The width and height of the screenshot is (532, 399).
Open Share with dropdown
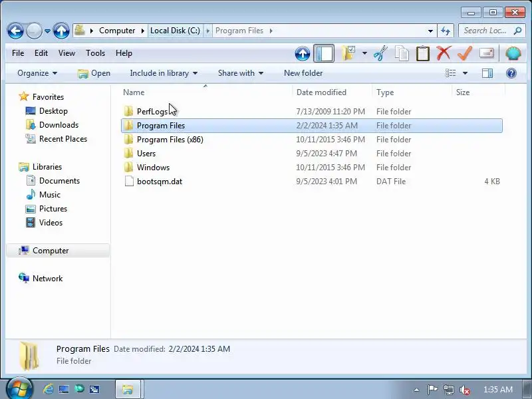(241, 73)
